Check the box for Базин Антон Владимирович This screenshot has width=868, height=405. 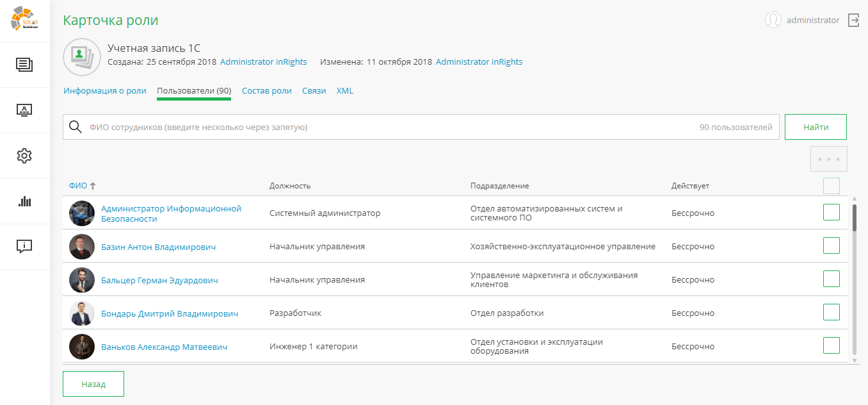coord(831,246)
